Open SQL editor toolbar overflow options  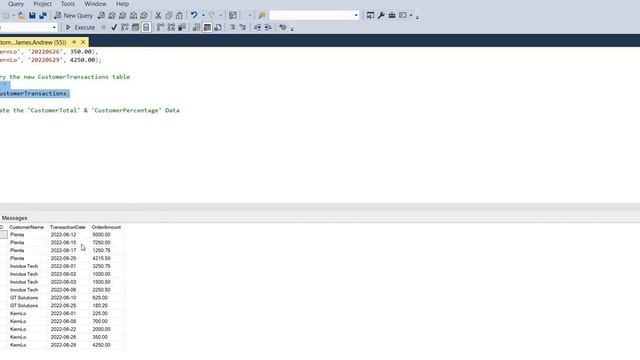[292, 28]
